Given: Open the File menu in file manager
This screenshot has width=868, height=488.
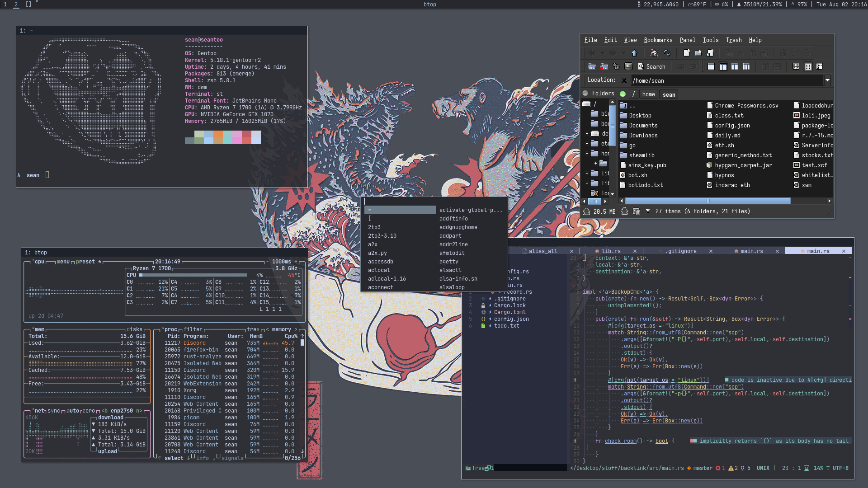Looking at the screenshot, I should pyautogui.click(x=590, y=40).
